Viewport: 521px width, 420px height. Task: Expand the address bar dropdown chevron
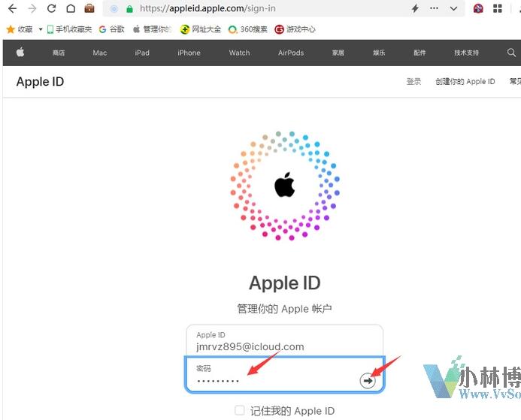[453, 8]
